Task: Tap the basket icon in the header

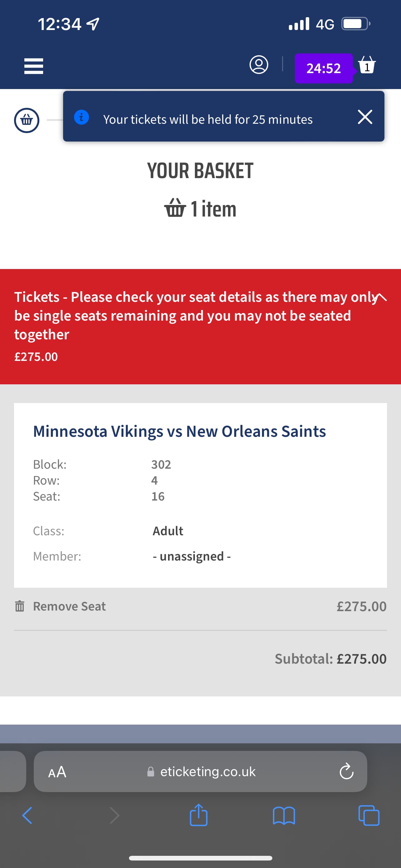Action: [x=367, y=65]
